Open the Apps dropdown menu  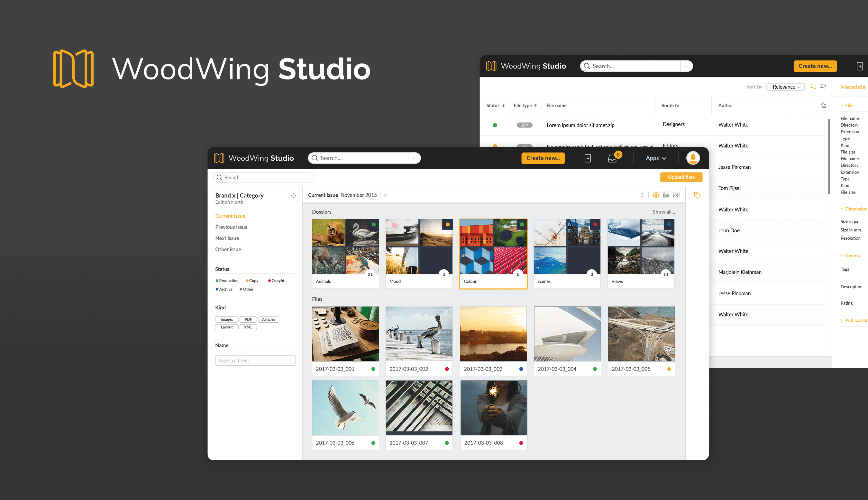656,158
